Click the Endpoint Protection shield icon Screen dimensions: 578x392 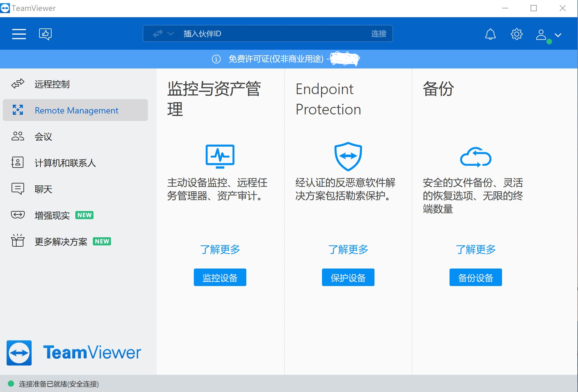348,156
